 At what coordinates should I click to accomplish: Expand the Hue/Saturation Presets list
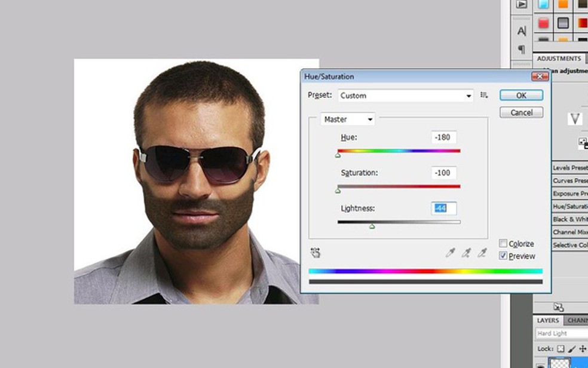coord(570,207)
